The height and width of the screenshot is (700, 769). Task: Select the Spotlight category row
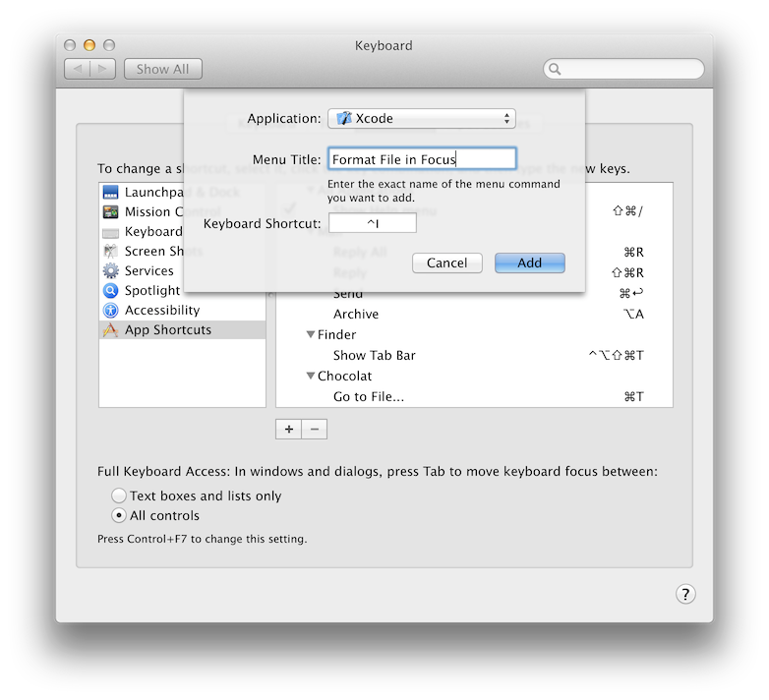(183, 290)
